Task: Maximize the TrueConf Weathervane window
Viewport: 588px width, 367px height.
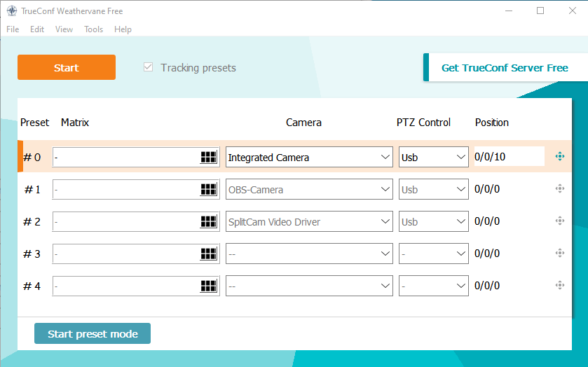Action: (x=540, y=11)
